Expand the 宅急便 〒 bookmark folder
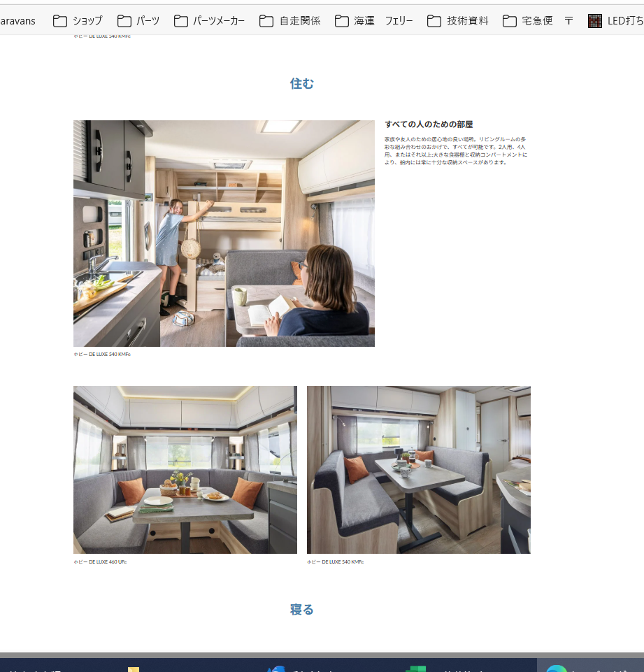This screenshot has height=672, width=644. coord(538,20)
